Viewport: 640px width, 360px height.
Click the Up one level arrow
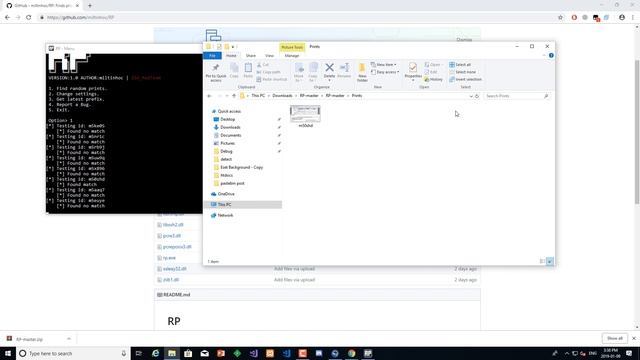tap(234, 96)
